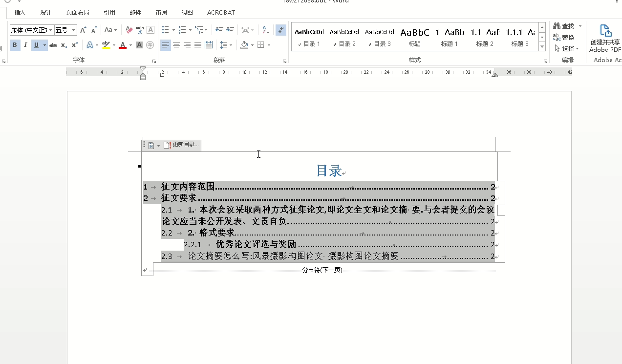Toggle italic formatting button
This screenshot has height=364, width=622.
point(25,45)
